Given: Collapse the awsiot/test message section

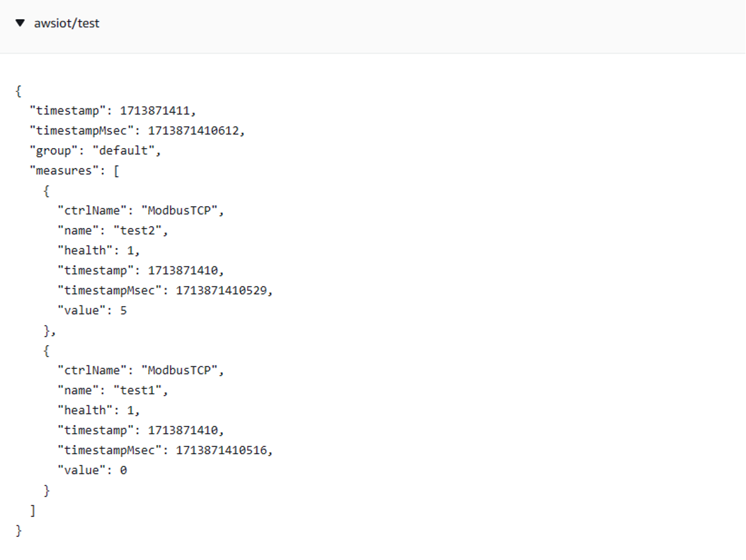Looking at the screenshot, I should coord(20,23).
